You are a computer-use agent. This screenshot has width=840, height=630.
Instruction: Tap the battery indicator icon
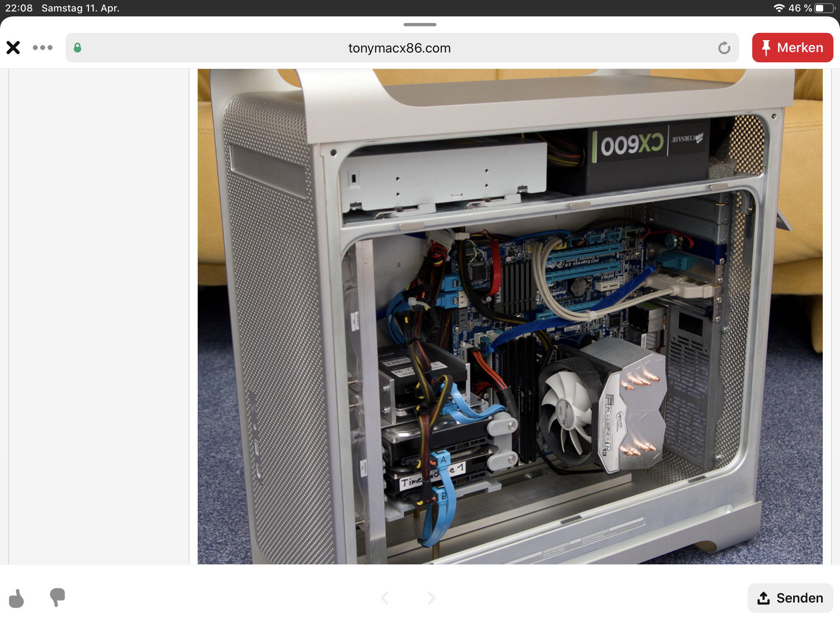824,8
